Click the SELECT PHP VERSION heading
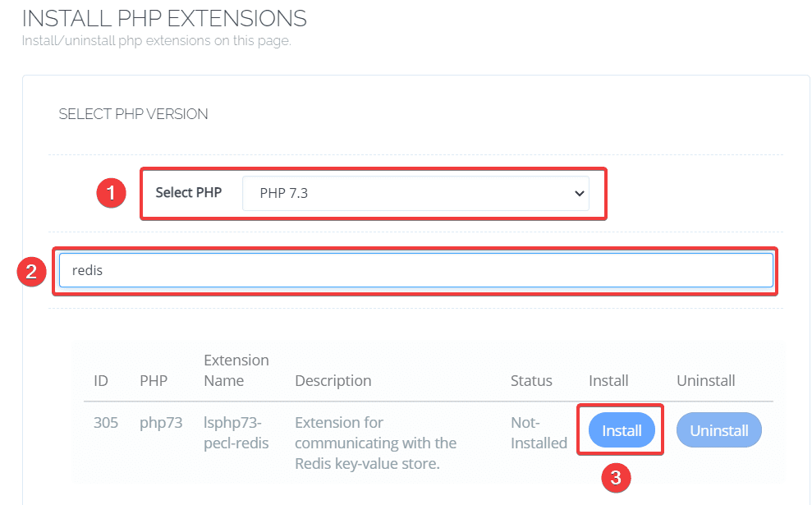Screen dimensions: 812x505 tap(133, 114)
